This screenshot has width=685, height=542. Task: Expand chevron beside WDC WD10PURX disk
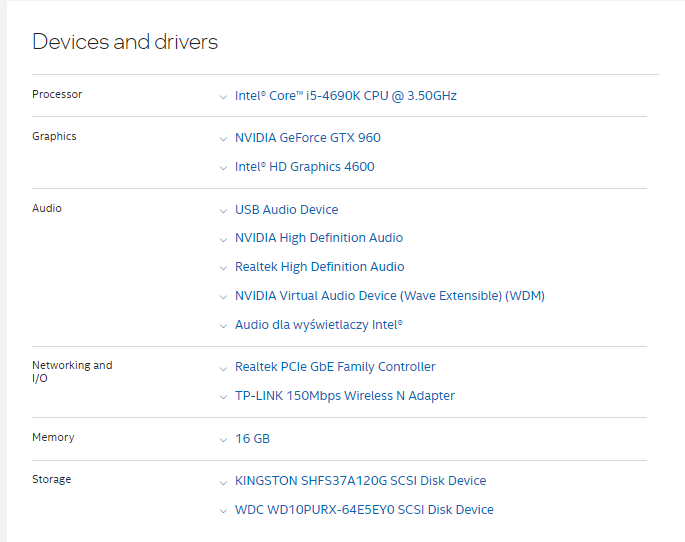coord(223,511)
